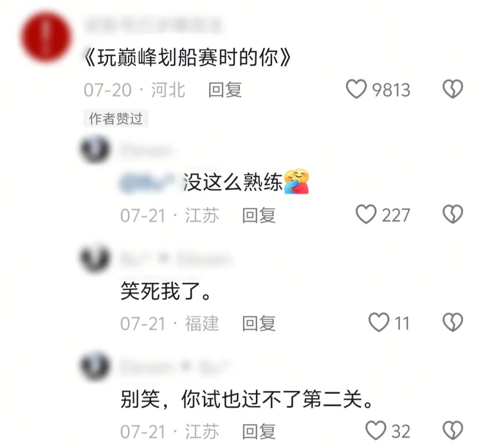Open avatar of 别笑 commenter
490x448 pixels.
pos(95,366)
